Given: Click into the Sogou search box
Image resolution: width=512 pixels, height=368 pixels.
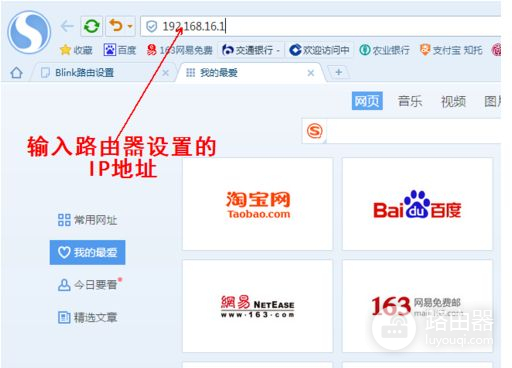Looking at the screenshot, I should (413, 131).
